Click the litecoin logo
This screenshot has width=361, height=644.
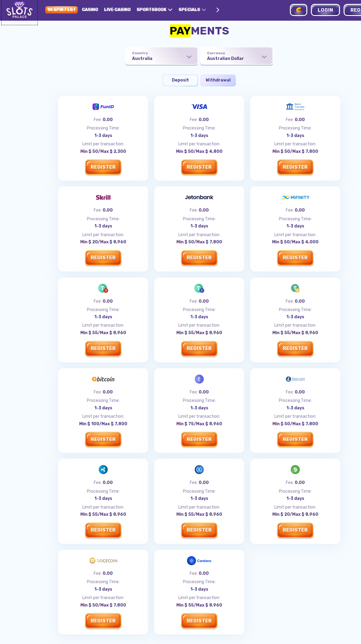pos(295,379)
